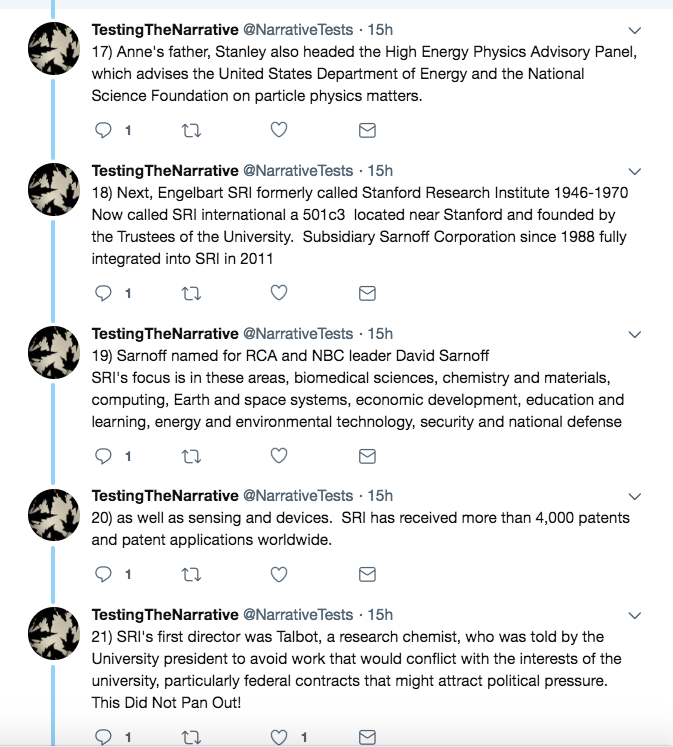Screen dimensions: 673x747
Task: Retweet tweet 20 about 4,000 patents
Action: coord(191,575)
